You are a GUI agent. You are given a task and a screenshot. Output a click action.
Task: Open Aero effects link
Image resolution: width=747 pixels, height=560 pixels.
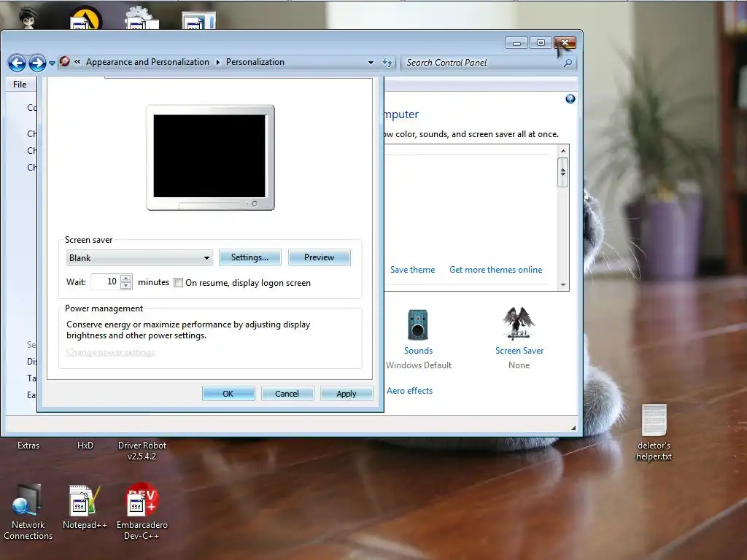pos(410,391)
